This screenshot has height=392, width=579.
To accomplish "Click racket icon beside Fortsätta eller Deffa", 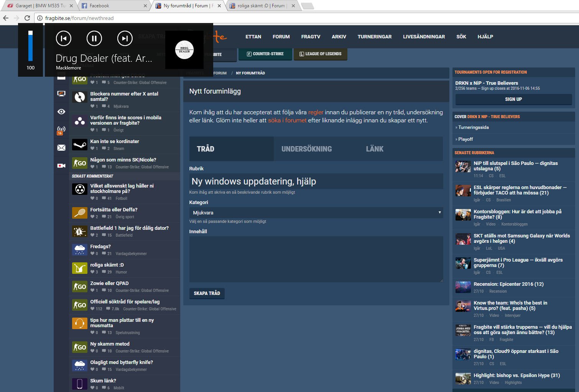I will [80, 213].
